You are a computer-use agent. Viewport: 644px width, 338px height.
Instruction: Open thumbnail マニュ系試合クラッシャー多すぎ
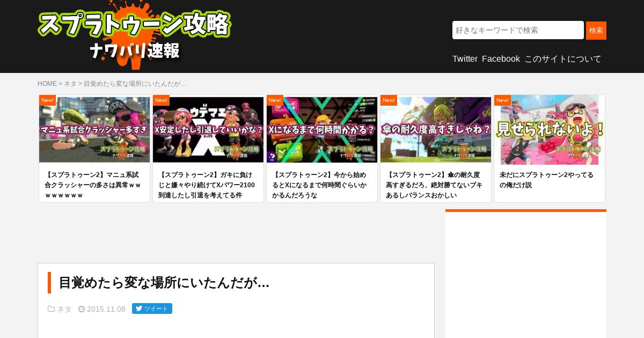pyautogui.click(x=94, y=129)
